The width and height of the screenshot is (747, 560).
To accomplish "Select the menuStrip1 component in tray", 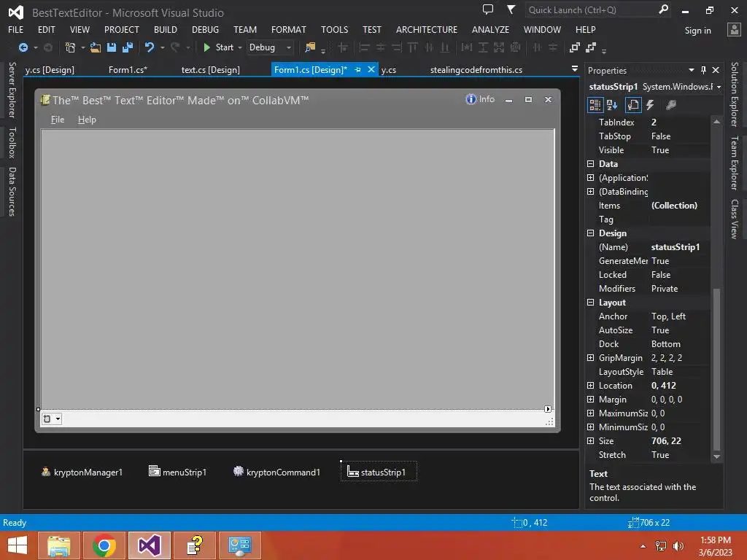I will (x=178, y=472).
